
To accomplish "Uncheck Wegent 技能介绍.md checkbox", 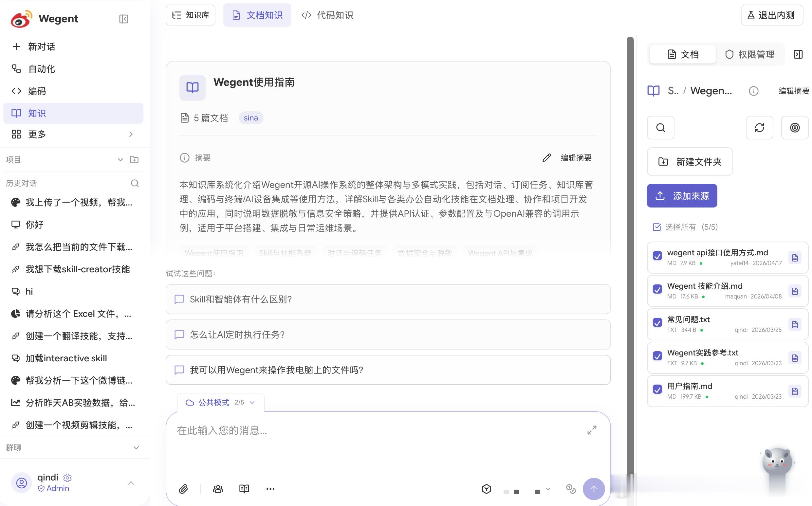I will coord(657,289).
